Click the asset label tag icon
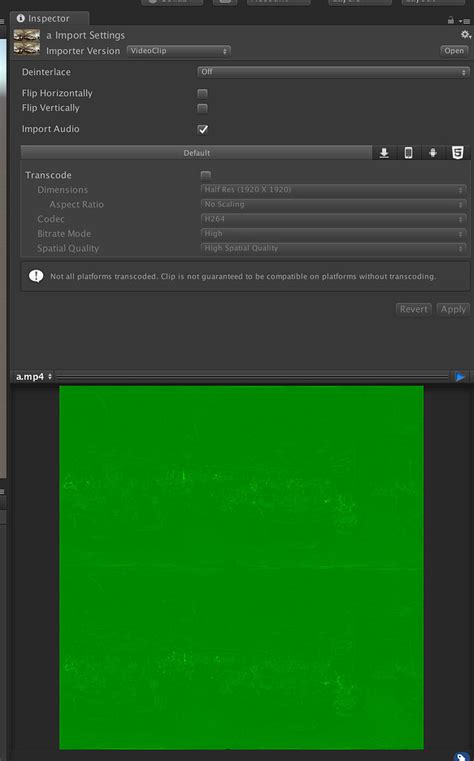474x761 pixels. pos(461,757)
